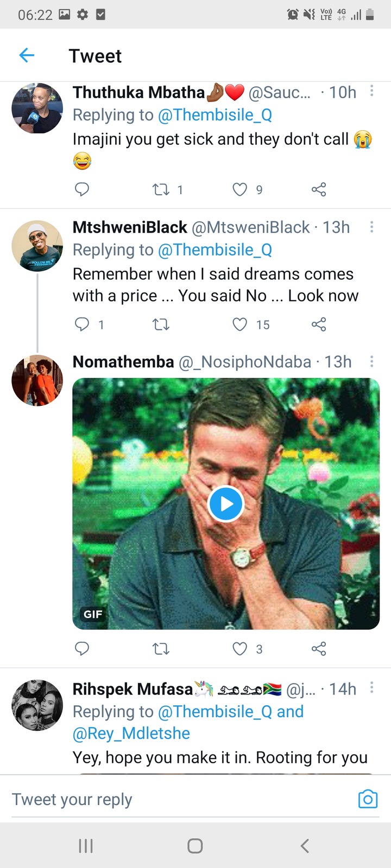Retweet Nomathemba's GIF tweet

[x=161, y=649]
